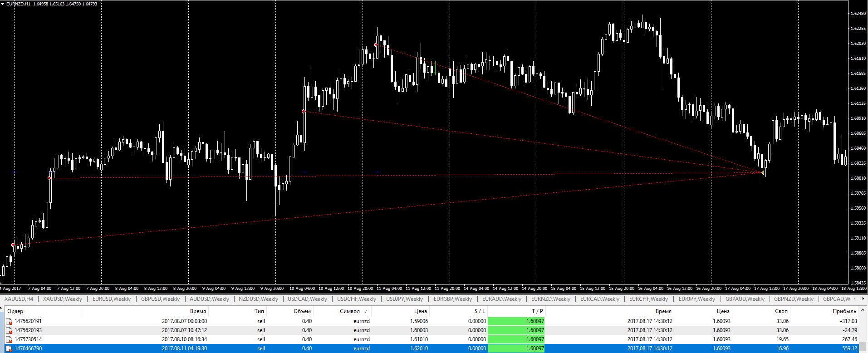
Task: Click swap value 19.65
Action: pyautogui.click(x=782, y=339)
